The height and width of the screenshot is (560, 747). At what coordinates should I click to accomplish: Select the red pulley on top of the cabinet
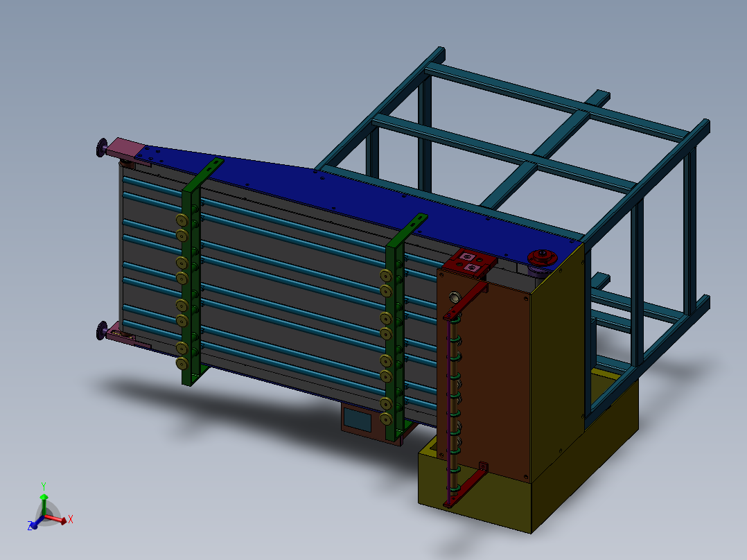pos(542,257)
